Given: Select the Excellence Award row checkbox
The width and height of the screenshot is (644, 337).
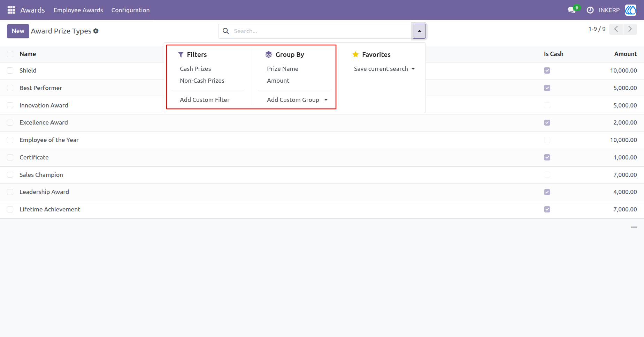Looking at the screenshot, I should point(10,122).
